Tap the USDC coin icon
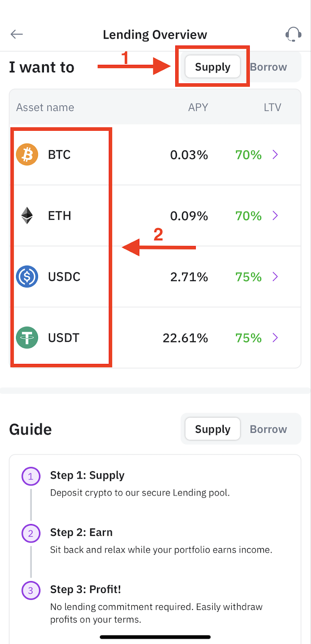The height and width of the screenshot is (644, 311). click(27, 277)
